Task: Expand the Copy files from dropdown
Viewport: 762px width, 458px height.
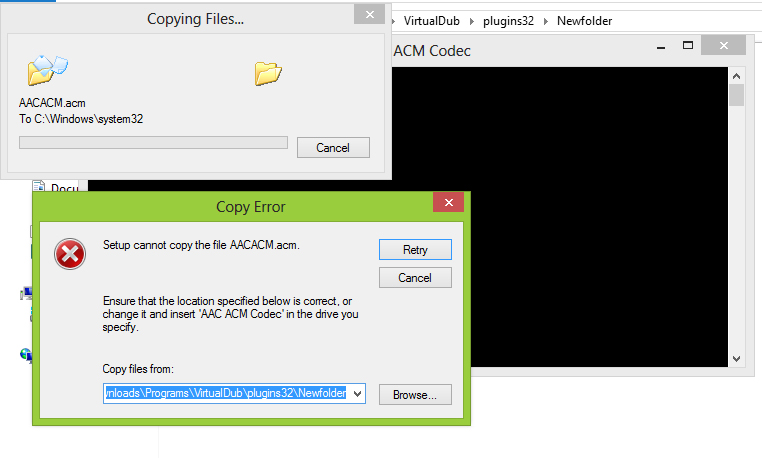Action: (358, 393)
